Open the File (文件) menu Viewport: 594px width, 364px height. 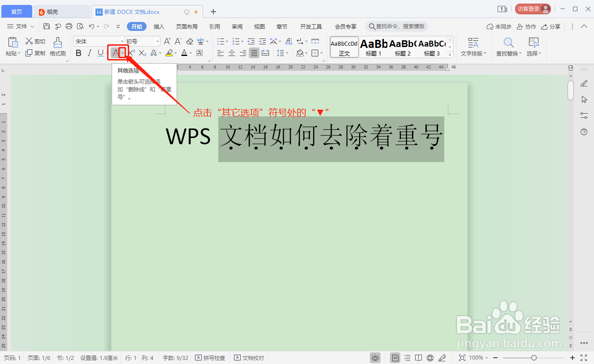(21, 26)
